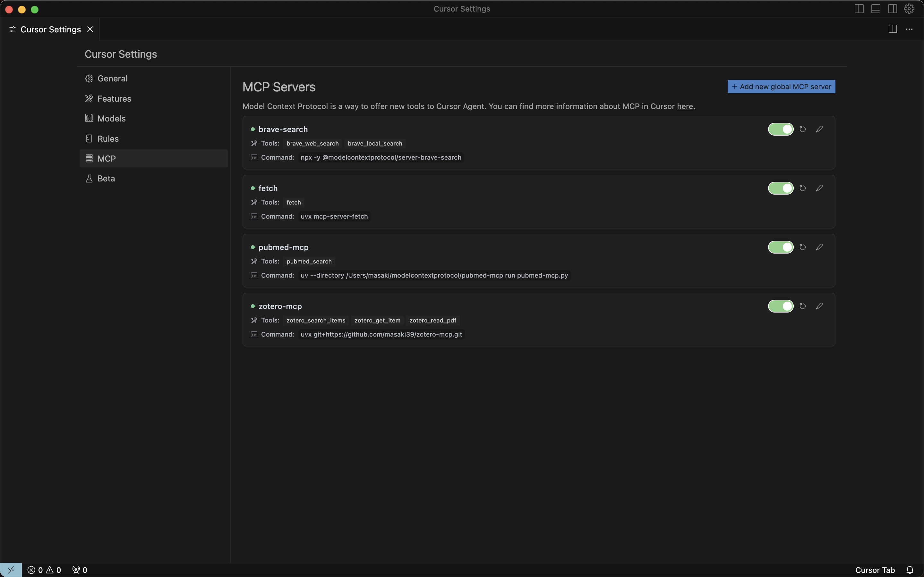Toggle the primary side bar layout icon
This screenshot has width=924, height=577.
click(859, 9)
